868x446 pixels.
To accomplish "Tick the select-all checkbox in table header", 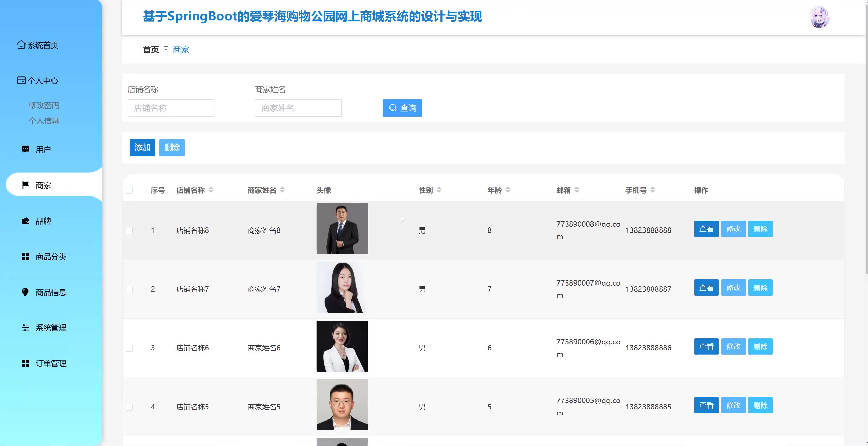I will (129, 190).
